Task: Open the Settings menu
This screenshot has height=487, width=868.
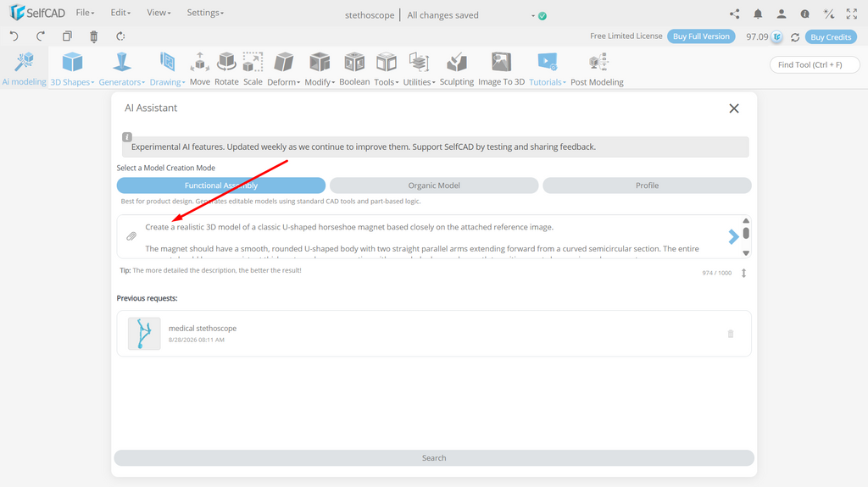Action: 205,13
